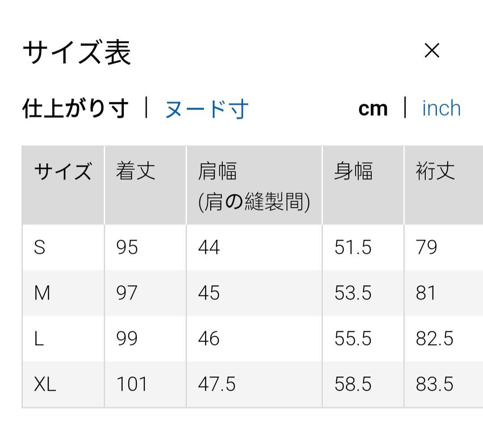Screen dimensions: 483x448
Task: Select size L row label
Action: 39,339
